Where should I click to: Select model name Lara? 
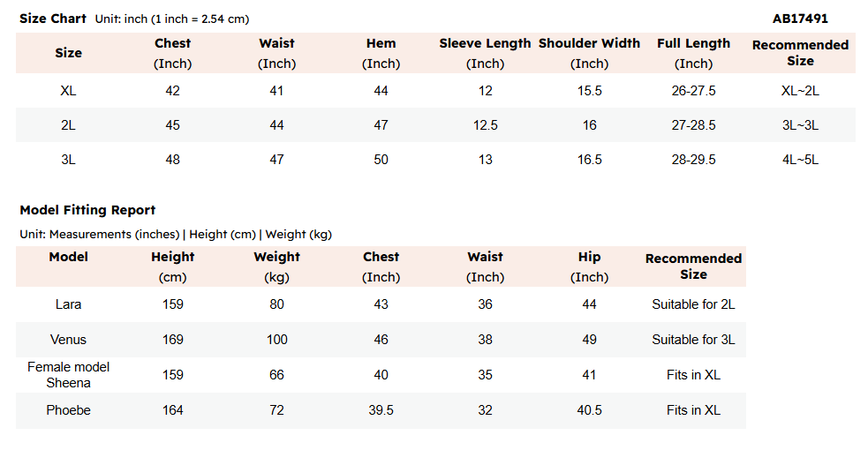[68, 304]
